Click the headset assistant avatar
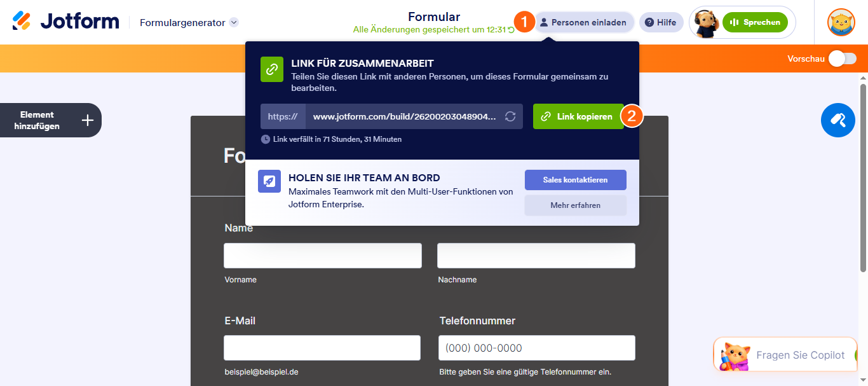The width and height of the screenshot is (868, 386). click(x=705, y=23)
